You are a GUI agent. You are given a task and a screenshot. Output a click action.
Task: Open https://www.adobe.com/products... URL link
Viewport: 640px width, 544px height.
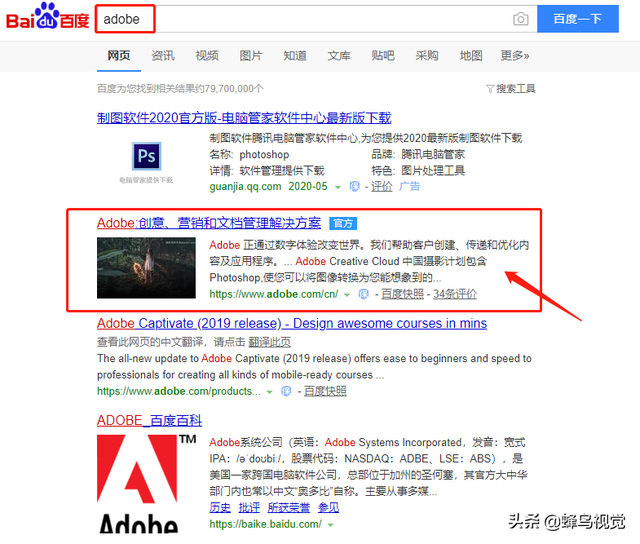point(179,391)
